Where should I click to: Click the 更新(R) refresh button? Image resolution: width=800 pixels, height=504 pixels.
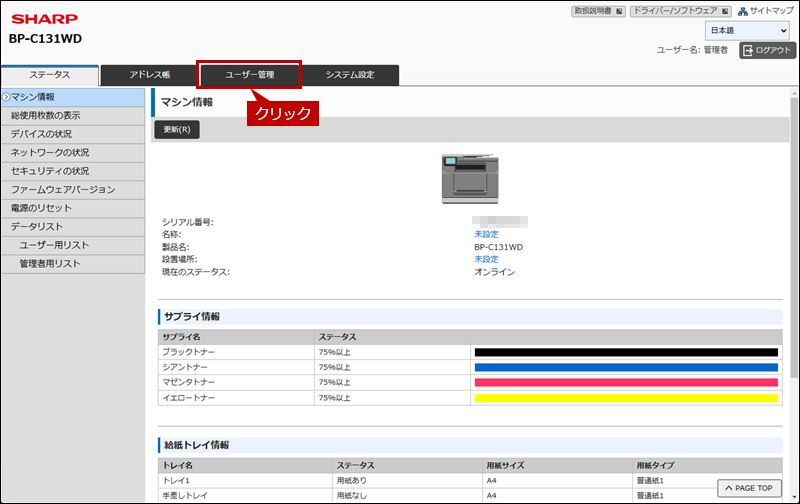click(x=177, y=130)
